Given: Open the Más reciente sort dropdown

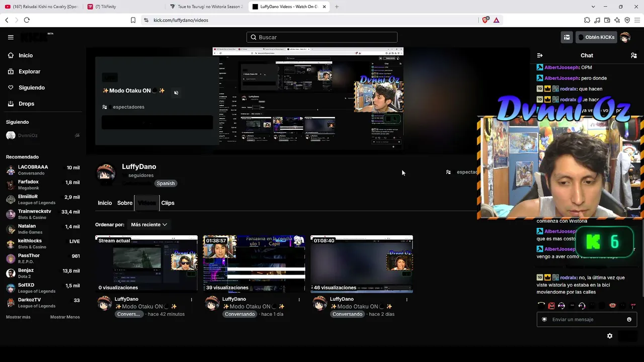Looking at the screenshot, I should point(149,225).
